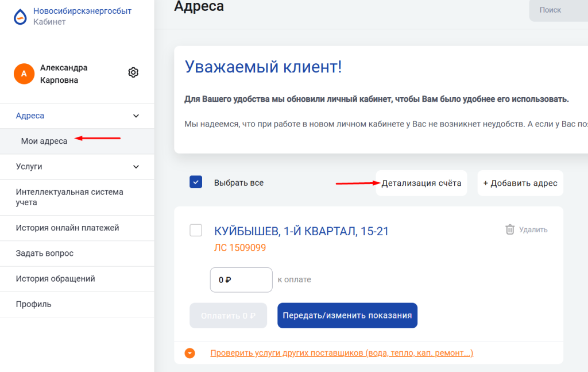Viewport: 588px width, 372px height.
Task: Open the 'Профиль' menu item
Action: [x=33, y=304]
